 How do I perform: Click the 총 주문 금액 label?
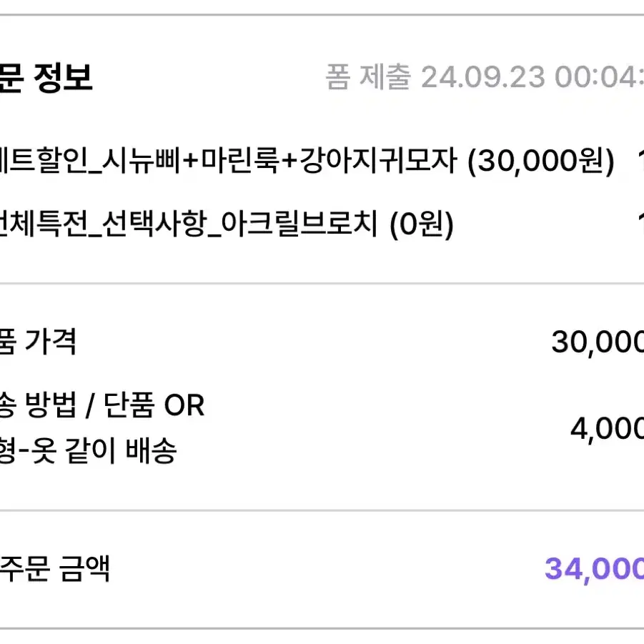54,568
